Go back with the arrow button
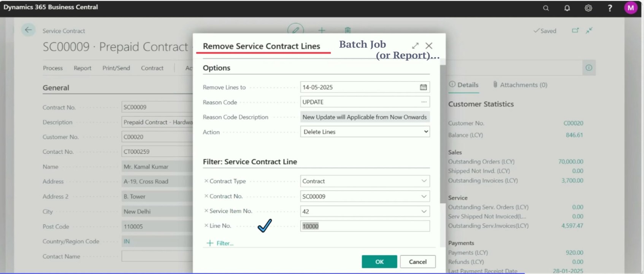Viewport: 644px width, 274px height. pyautogui.click(x=28, y=30)
